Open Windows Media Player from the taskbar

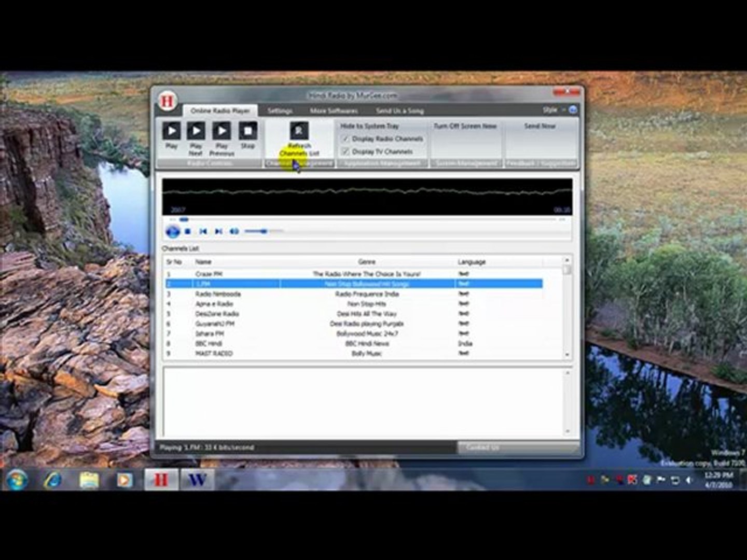(x=124, y=480)
